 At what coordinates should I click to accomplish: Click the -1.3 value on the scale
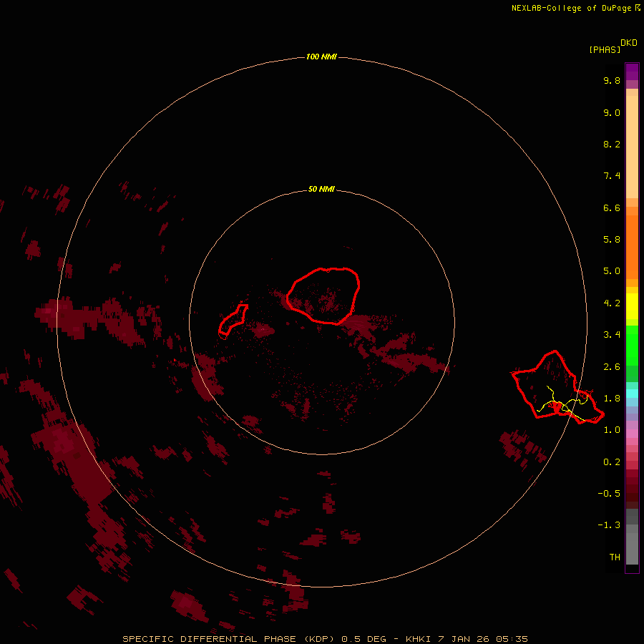[x=609, y=525]
